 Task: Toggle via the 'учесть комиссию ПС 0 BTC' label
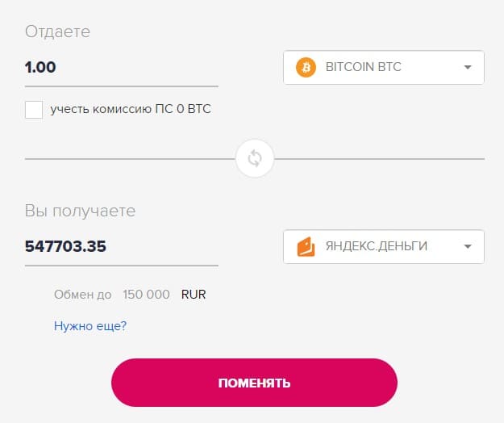(131, 109)
